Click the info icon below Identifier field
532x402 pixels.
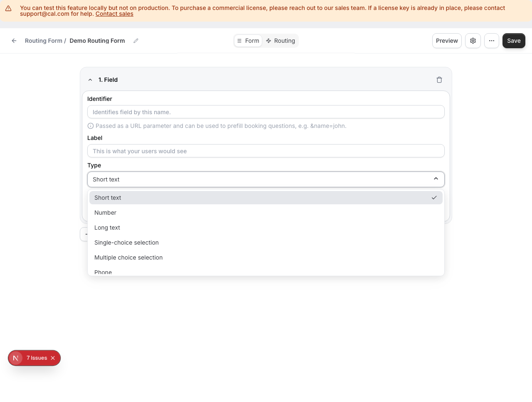(x=91, y=126)
